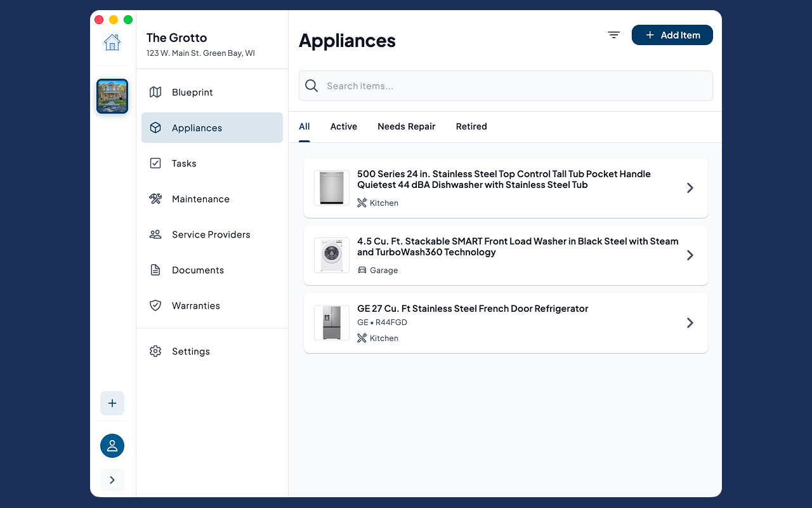This screenshot has height=508, width=812.
Task: Select The Grotto house photo thumbnail
Action: (112, 96)
